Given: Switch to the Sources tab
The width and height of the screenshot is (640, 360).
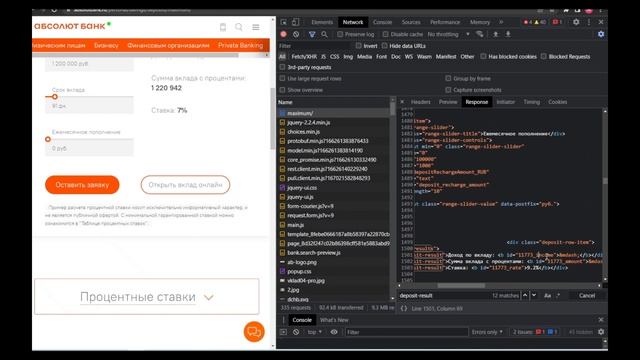Looking at the screenshot, I should coord(411,22).
